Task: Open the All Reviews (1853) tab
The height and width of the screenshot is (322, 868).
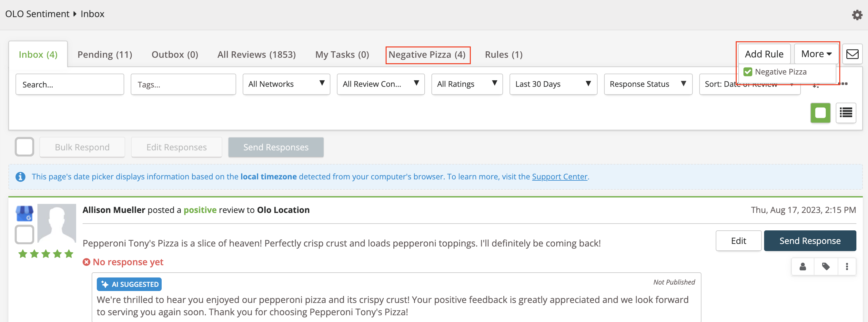Action: (257, 54)
